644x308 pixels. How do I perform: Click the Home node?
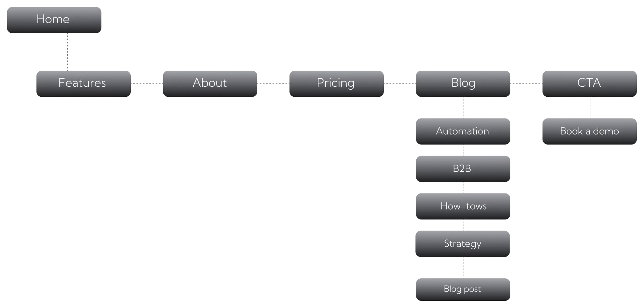pyautogui.click(x=54, y=20)
